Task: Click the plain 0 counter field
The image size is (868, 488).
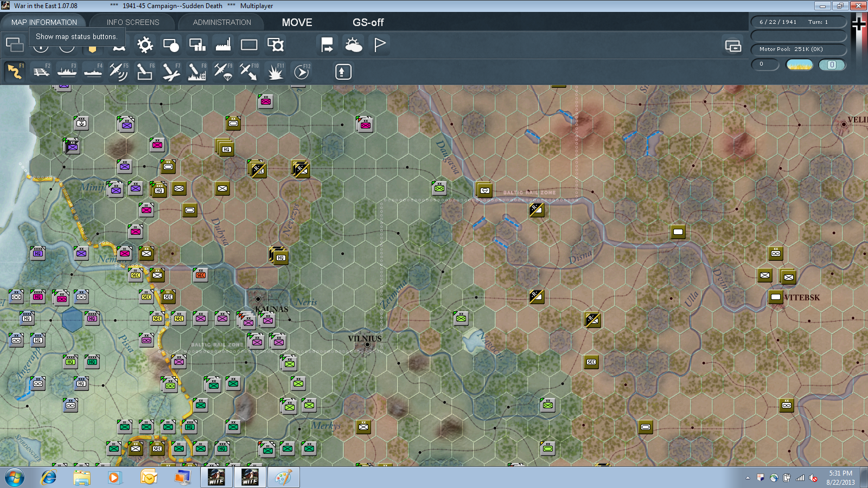Action: (x=765, y=65)
